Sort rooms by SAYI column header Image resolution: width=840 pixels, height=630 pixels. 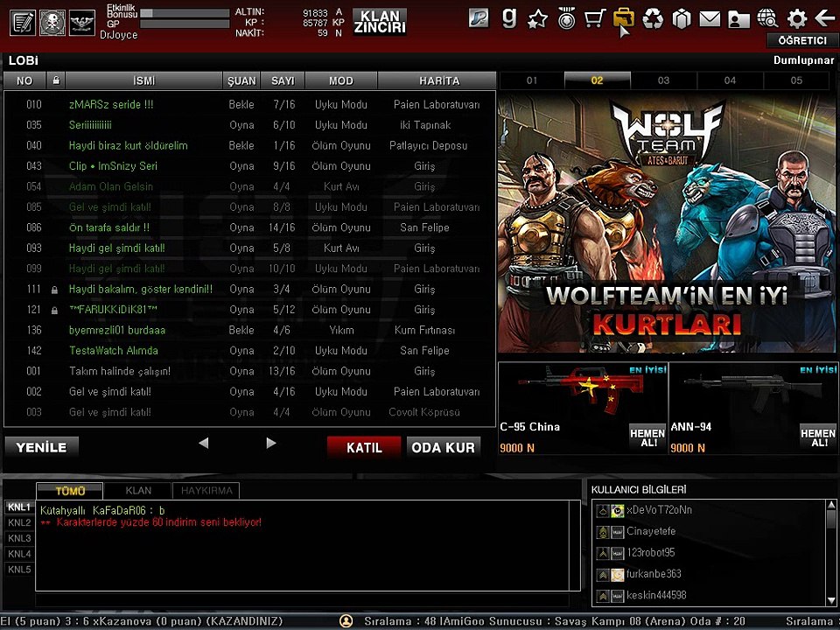tap(283, 80)
